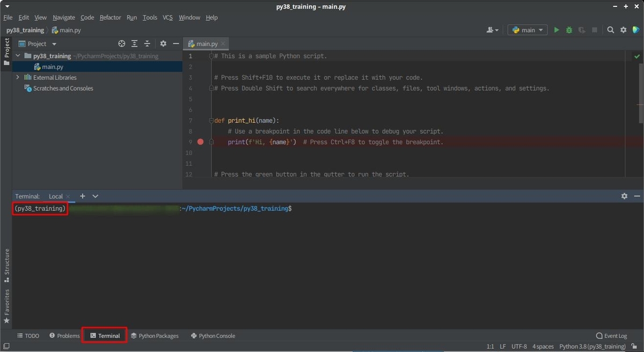Open the main run configuration dropdown
This screenshot has height=352, width=644.
[528, 30]
